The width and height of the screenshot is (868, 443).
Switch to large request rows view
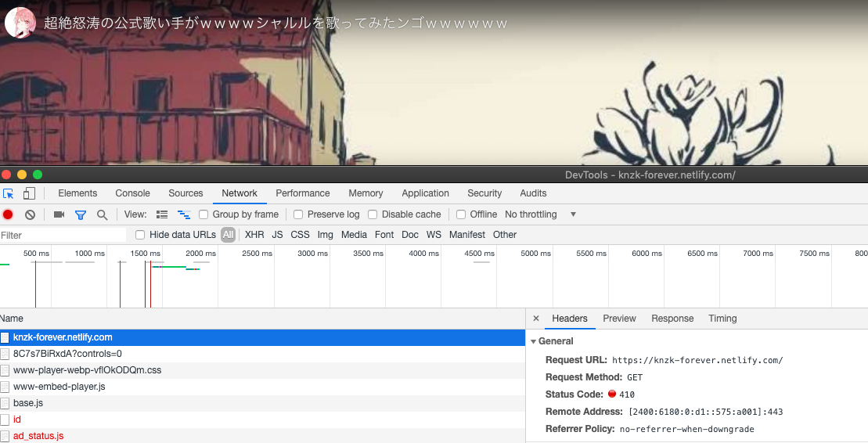162,214
